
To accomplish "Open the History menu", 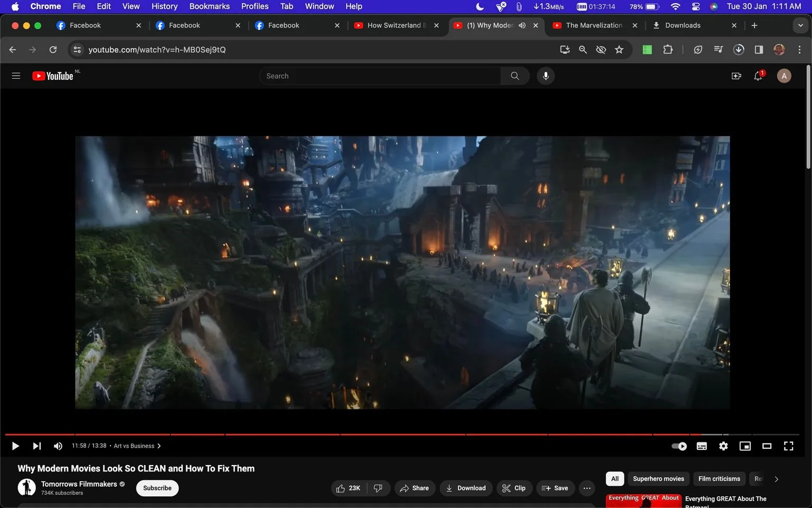I will [x=164, y=6].
